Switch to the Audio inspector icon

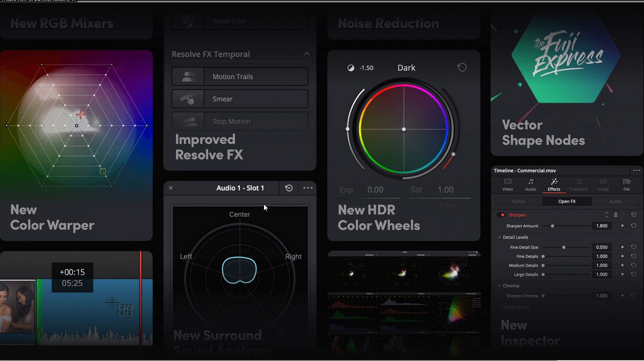pyautogui.click(x=530, y=185)
